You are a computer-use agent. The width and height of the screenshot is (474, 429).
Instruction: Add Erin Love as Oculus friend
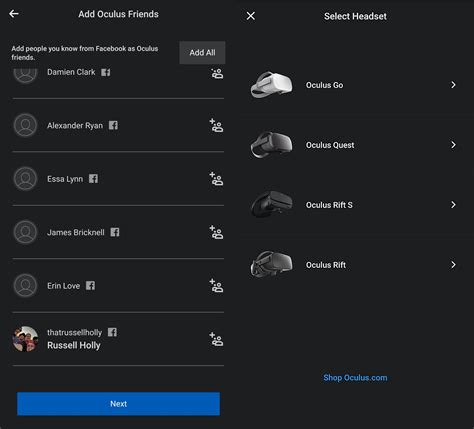(x=216, y=286)
